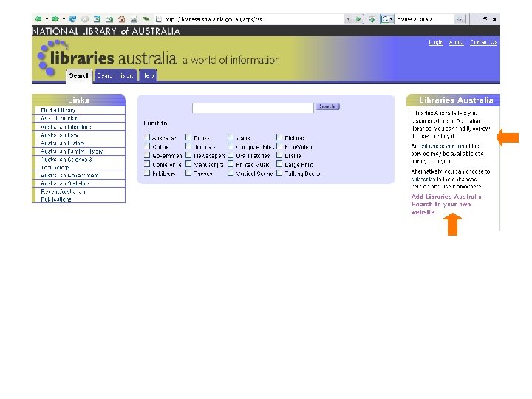Open the Australian Government link

coord(69,175)
